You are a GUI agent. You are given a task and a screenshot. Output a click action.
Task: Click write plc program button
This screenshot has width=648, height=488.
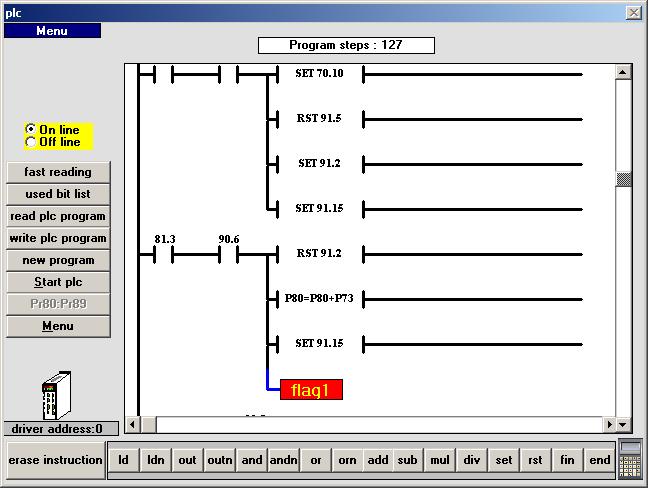(58, 238)
